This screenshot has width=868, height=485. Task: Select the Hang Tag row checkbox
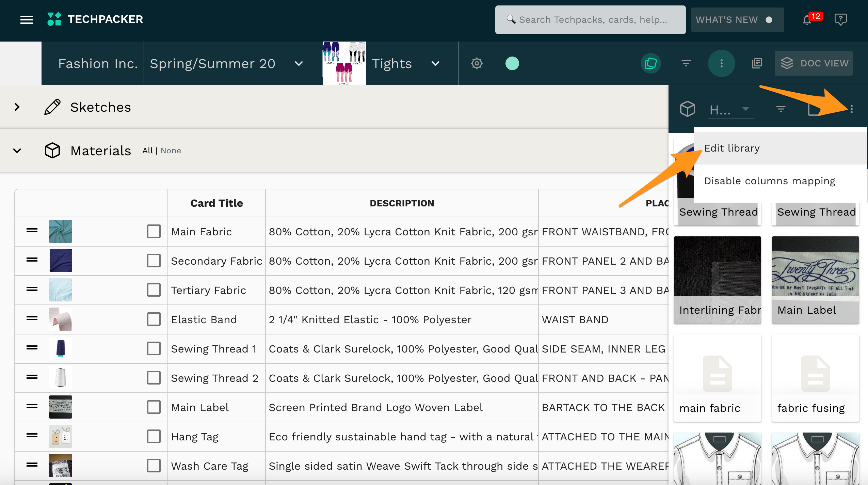click(154, 436)
